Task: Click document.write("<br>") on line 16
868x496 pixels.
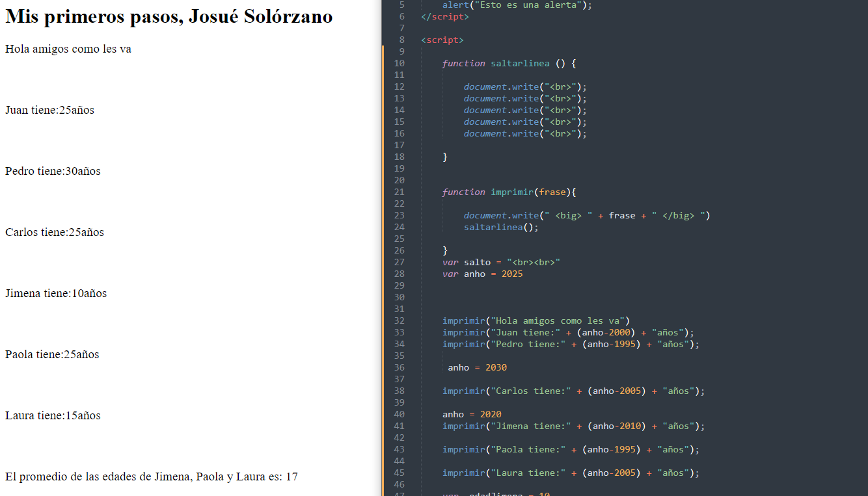Action: pyautogui.click(x=525, y=133)
